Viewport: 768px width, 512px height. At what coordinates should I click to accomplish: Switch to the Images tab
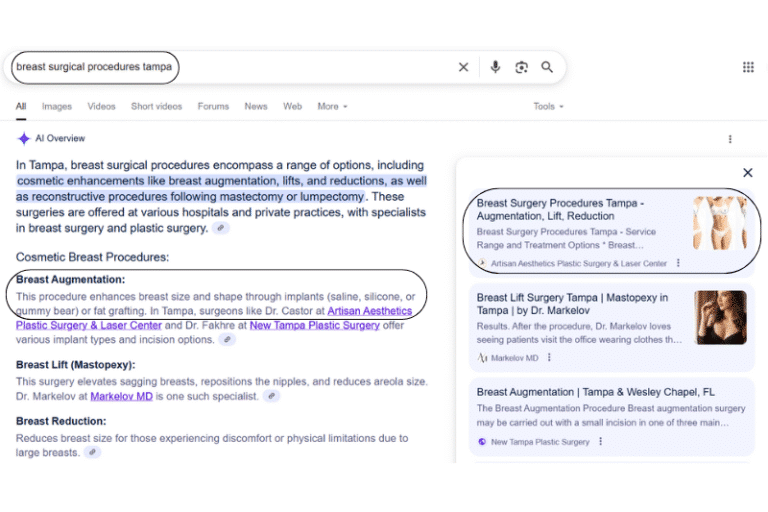click(x=57, y=106)
